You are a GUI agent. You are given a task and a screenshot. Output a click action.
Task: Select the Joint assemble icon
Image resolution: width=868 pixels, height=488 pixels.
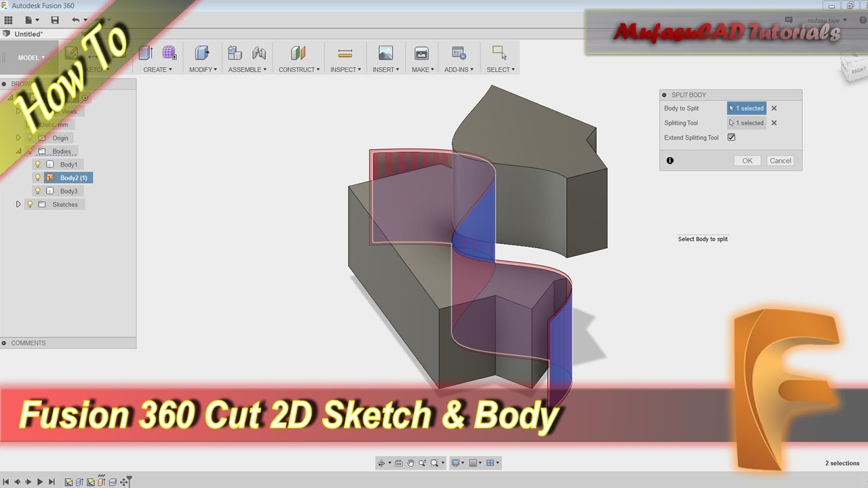258,53
